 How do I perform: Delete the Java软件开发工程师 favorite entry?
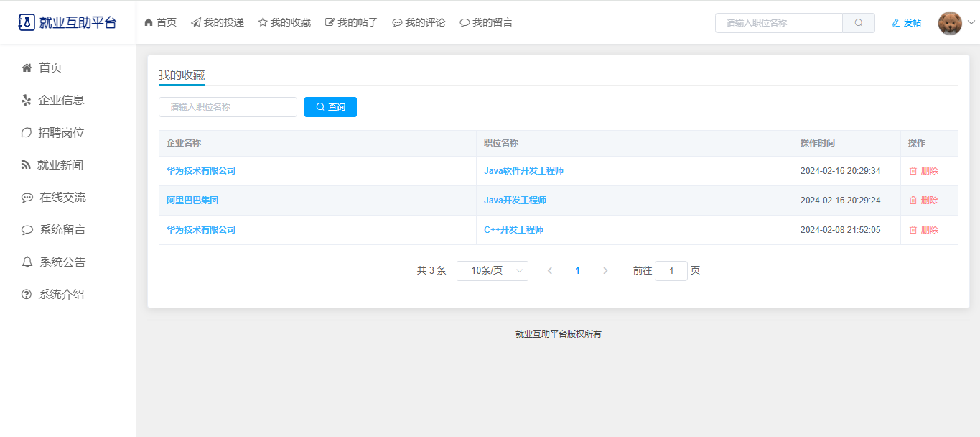pyautogui.click(x=923, y=171)
